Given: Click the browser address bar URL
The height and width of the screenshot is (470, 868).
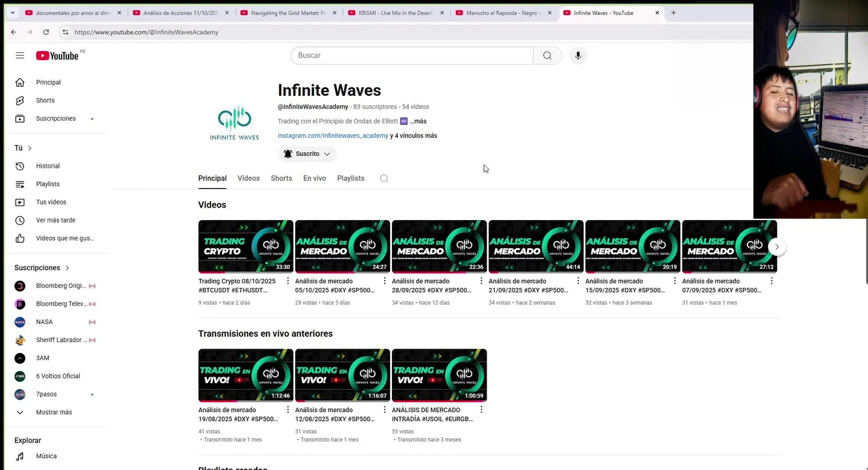Looking at the screenshot, I should tap(146, 32).
